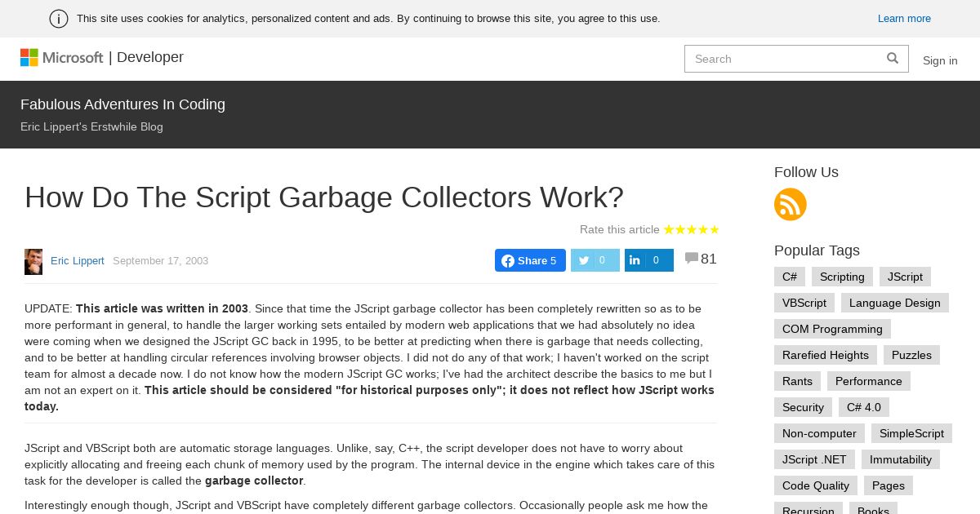Tweet the article via Twitter button
This screenshot has width=980, height=514.
click(x=595, y=260)
